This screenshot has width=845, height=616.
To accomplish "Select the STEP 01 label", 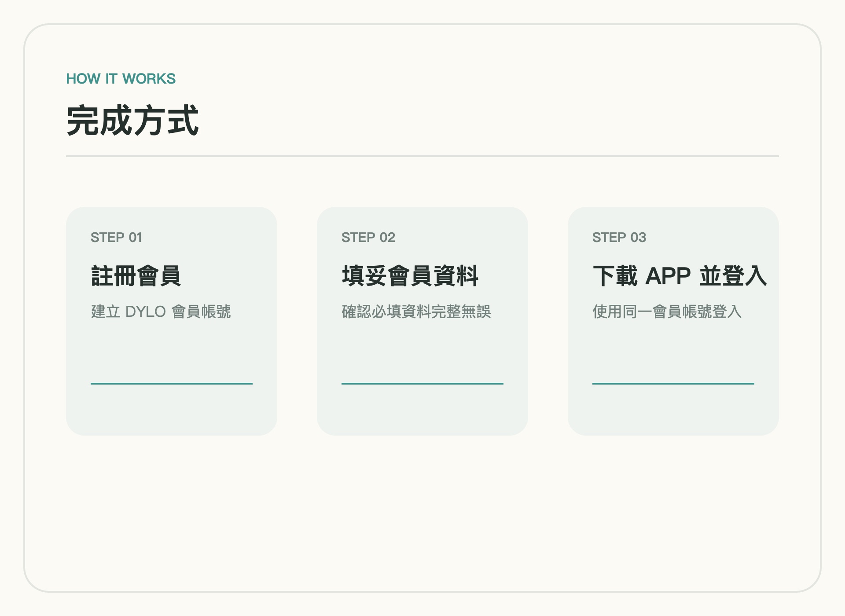I will tap(116, 238).
